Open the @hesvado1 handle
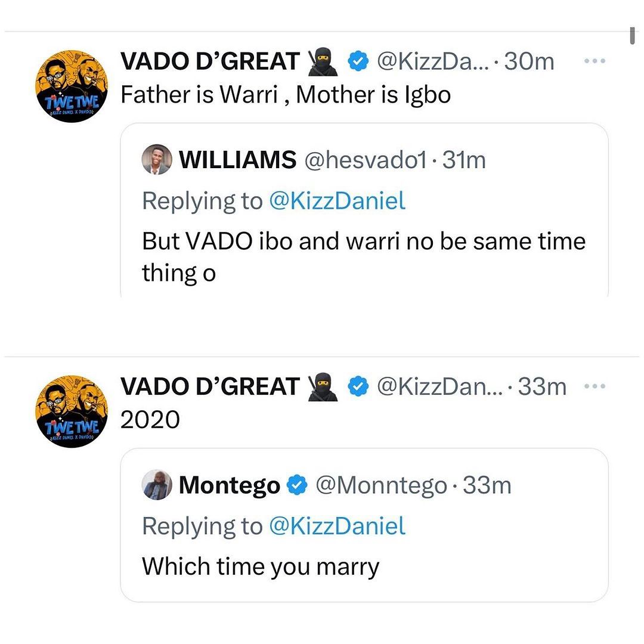The width and height of the screenshot is (644, 644). coord(366,160)
